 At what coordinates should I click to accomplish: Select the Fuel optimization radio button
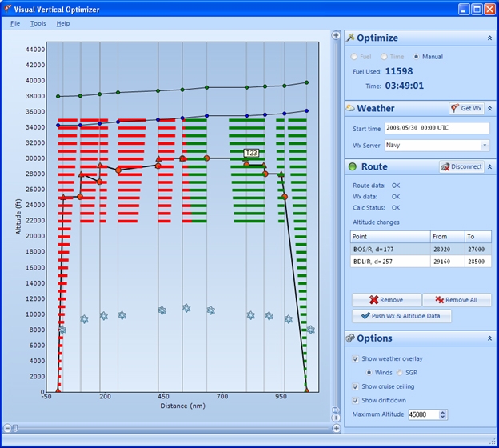(354, 57)
